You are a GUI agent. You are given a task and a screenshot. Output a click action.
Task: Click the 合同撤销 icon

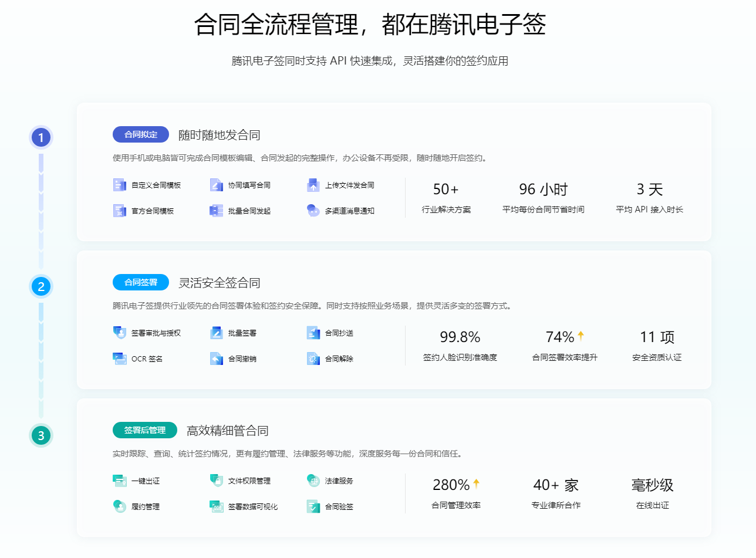[217, 359]
